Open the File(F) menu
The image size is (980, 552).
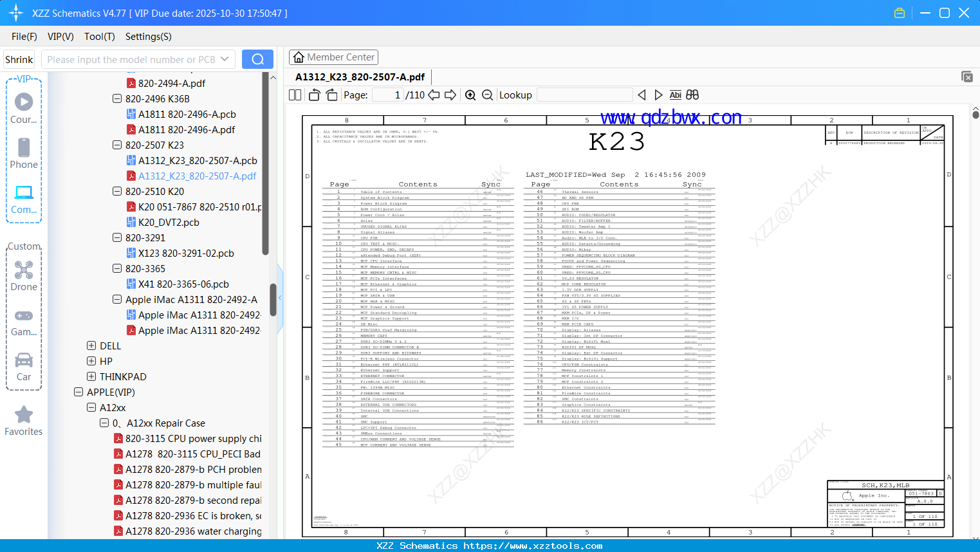[24, 37]
